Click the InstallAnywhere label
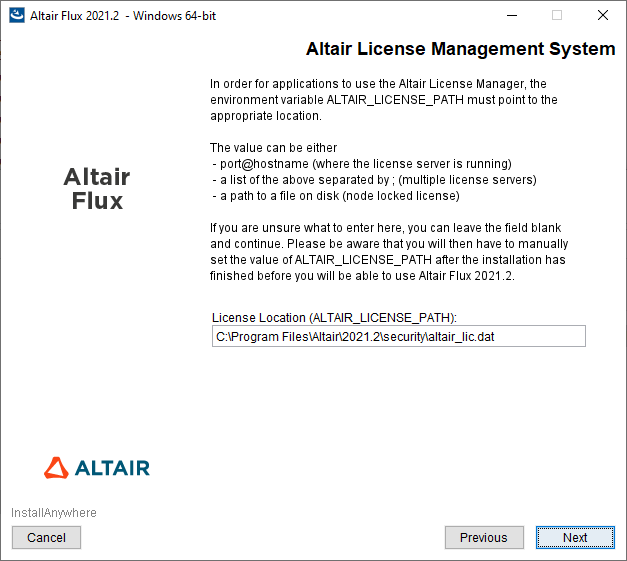This screenshot has height=561, width=627. (x=54, y=513)
